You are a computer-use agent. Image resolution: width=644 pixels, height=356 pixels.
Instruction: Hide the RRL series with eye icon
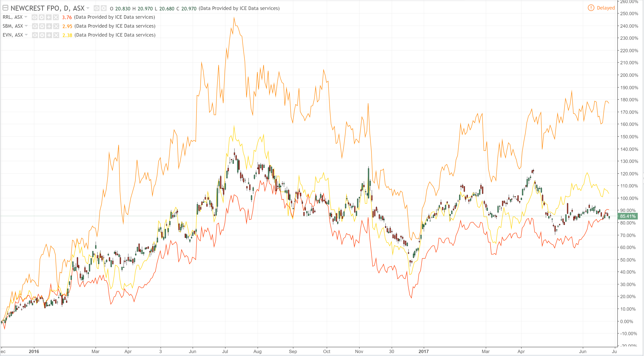click(35, 17)
